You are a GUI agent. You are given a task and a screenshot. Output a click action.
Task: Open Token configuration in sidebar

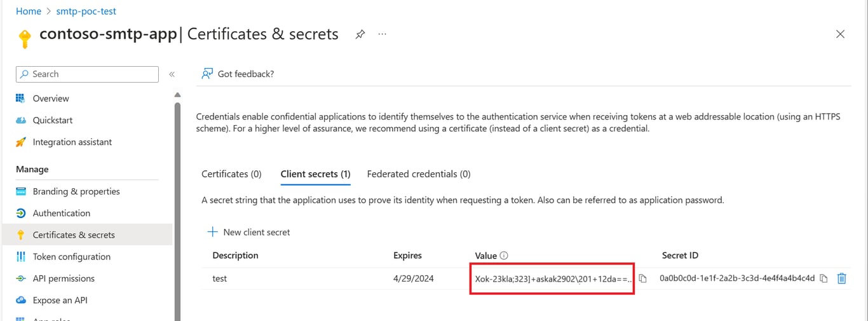[x=71, y=257]
